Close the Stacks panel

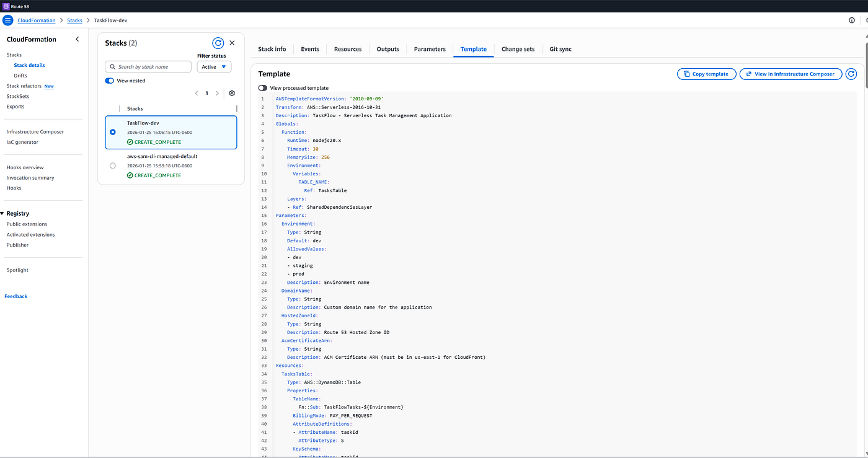tap(232, 43)
